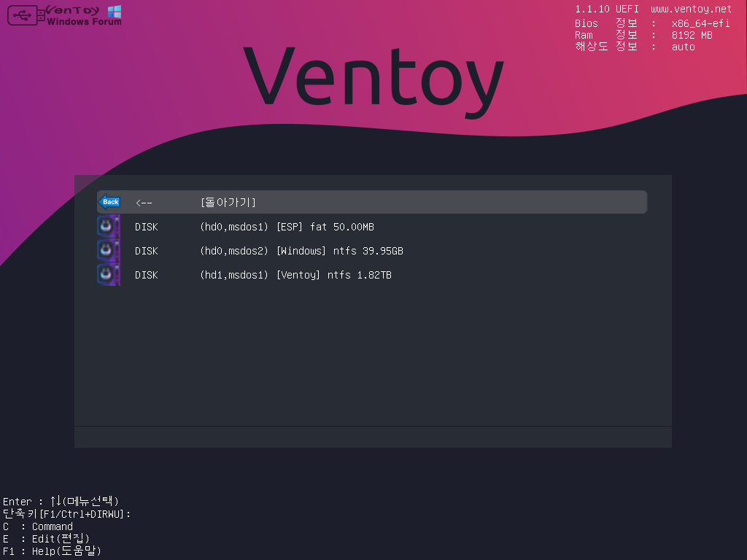The height and width of the screenshot is (560, 747).
Task: Click the blue Back arrow icon
Action: (x=109, y=202)
